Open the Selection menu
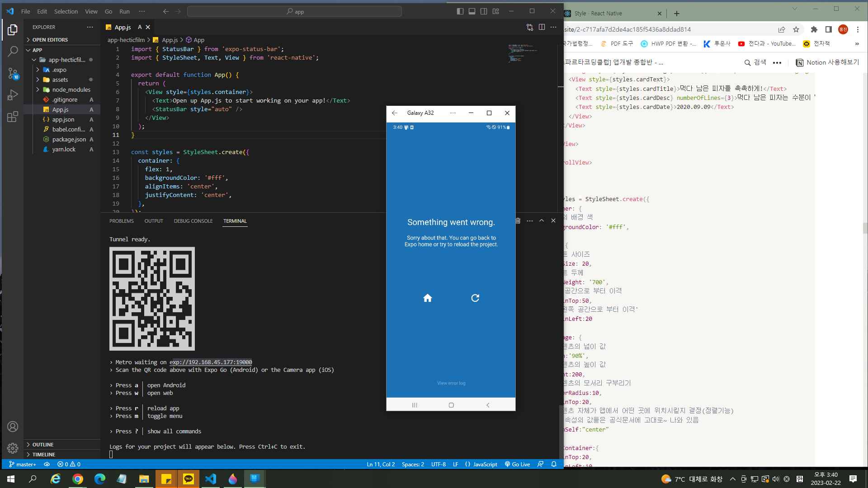Viewport: 868px width, 488px height. [66, 11]
